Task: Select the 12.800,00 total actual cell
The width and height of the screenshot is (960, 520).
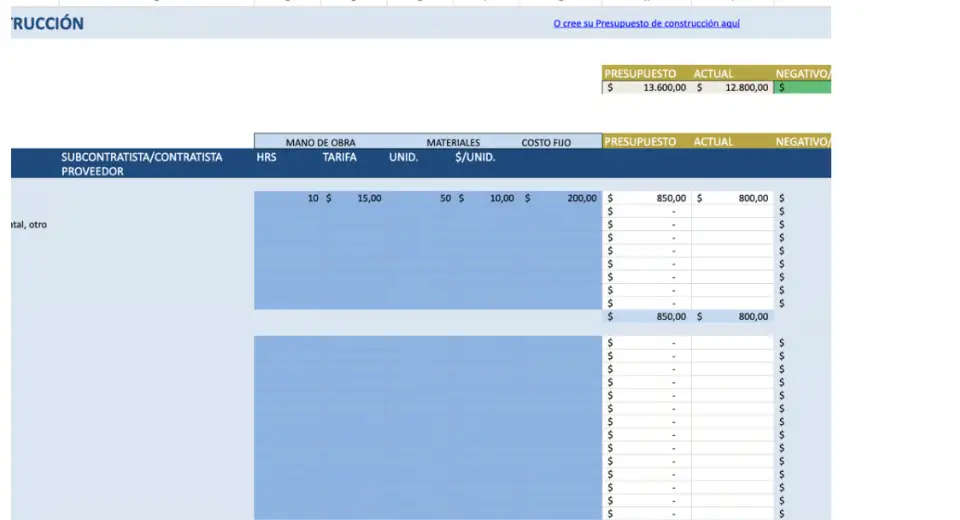Action: tap(732, 88)
